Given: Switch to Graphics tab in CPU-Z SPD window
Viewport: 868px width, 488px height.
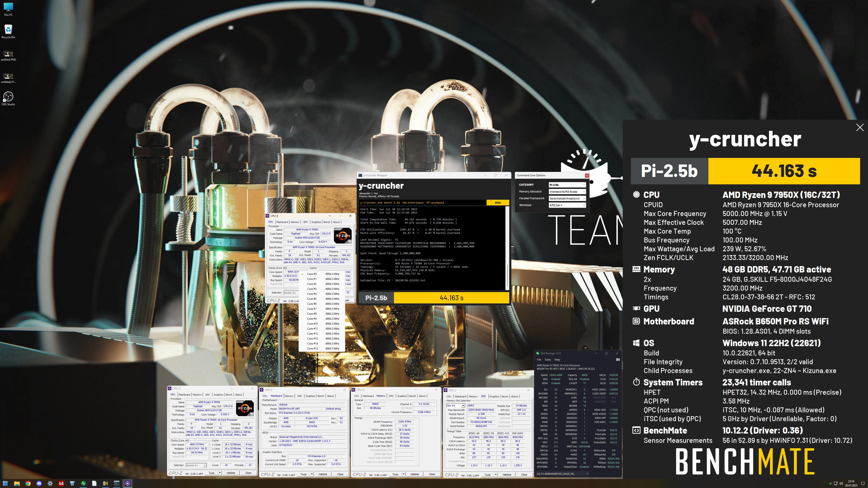Looking at the screenshot, I should (494, 396).
